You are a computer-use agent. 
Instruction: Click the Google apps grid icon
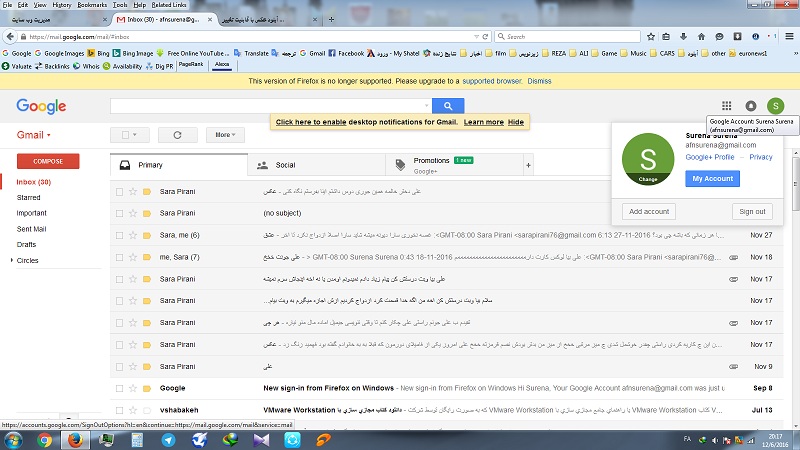(727, 106)
